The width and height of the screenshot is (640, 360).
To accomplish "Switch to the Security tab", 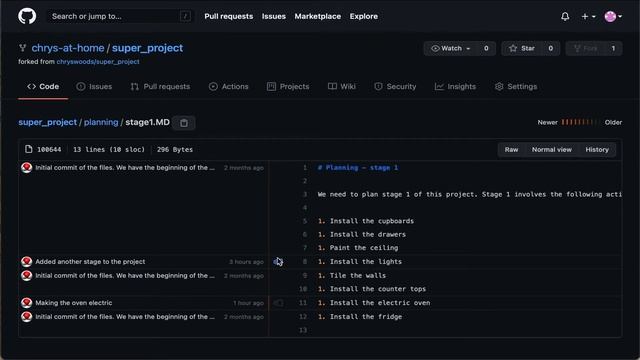I will [x=396, y=87].
